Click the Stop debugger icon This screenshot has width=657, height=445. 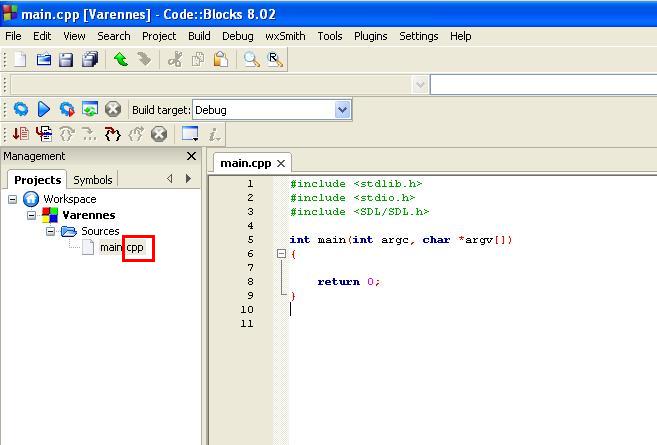coord(159,134)
